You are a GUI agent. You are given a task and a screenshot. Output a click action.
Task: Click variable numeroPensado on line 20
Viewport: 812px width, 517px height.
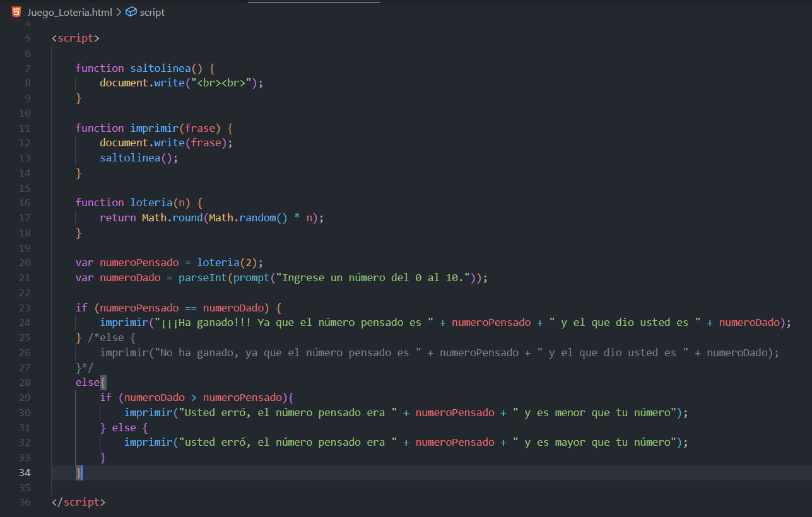[139, 262]
